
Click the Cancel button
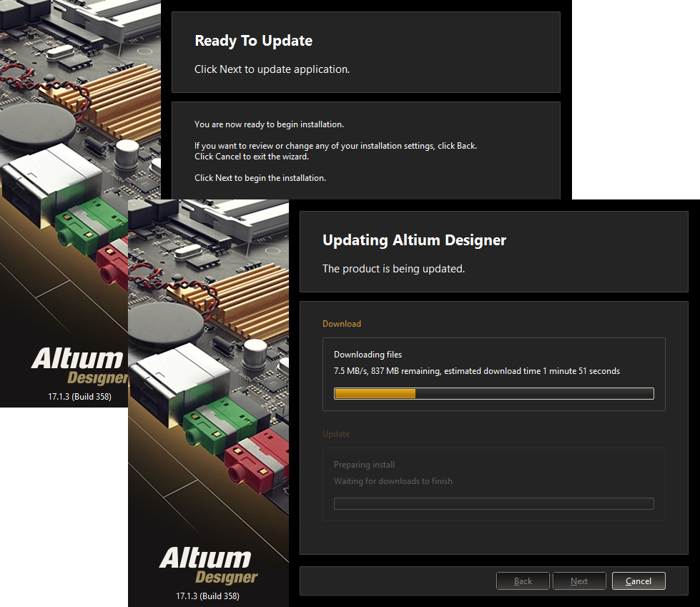pyautogui.click(x=639, y=581)
